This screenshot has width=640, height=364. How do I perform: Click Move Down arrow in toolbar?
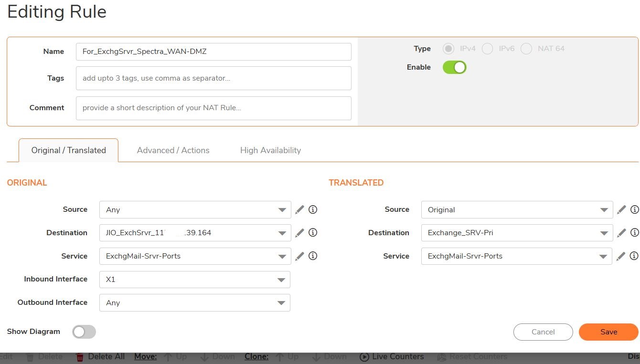204,357
